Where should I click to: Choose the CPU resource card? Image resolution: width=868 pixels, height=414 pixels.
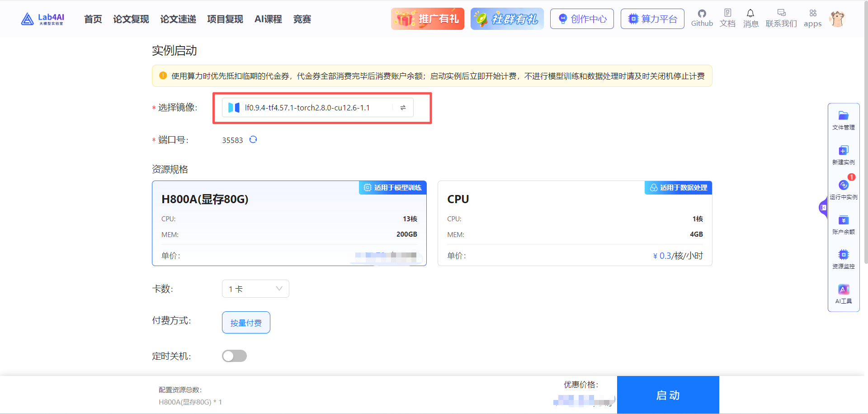point(574,223)
